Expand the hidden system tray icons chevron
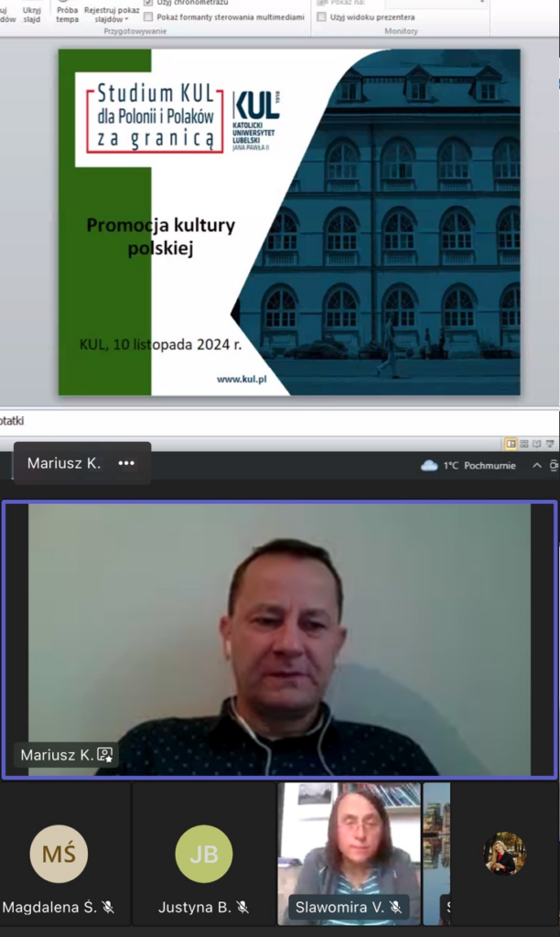This screenshot has width=560, height=937. 537,466
